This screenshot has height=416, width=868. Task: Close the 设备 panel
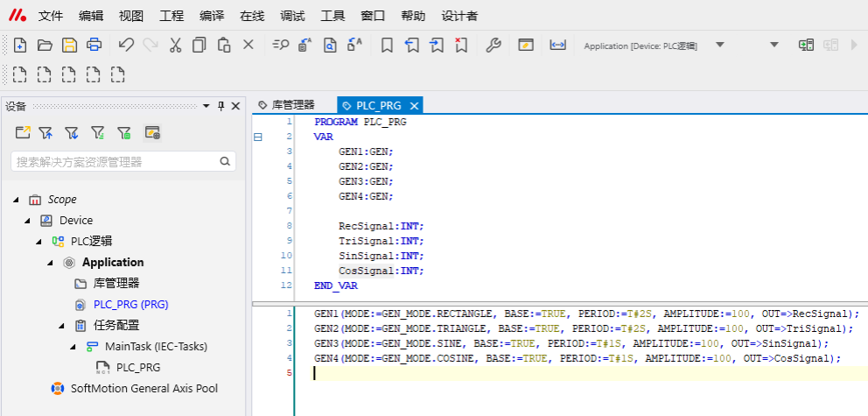coord(235,106)
